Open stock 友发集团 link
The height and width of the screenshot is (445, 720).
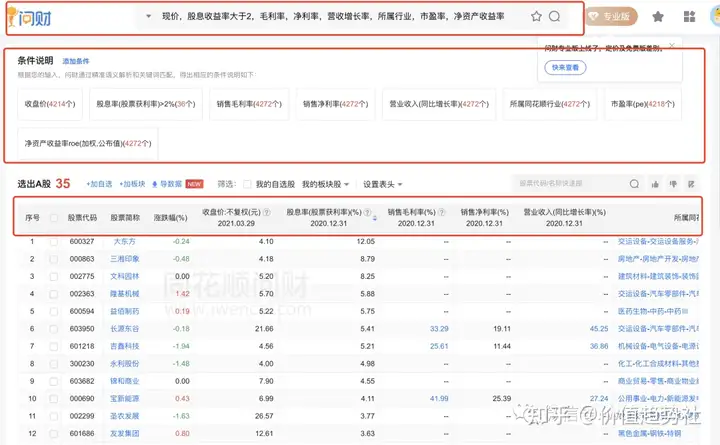point(124,434)
